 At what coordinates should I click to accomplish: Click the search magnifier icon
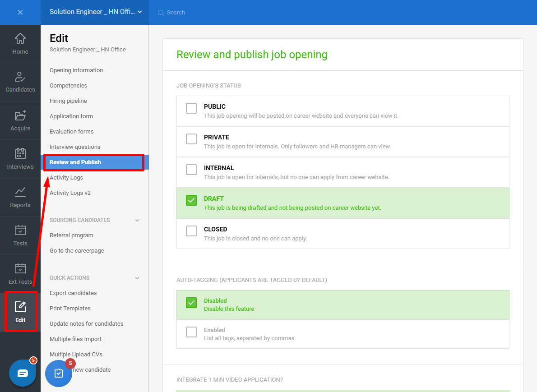tap(161, 13)
